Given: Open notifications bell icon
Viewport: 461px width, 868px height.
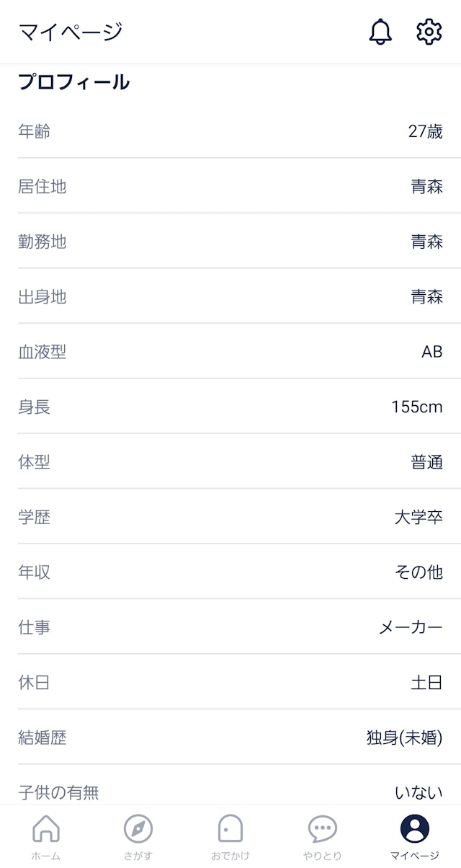Looking at the screenshot, I should pos(380,32).
